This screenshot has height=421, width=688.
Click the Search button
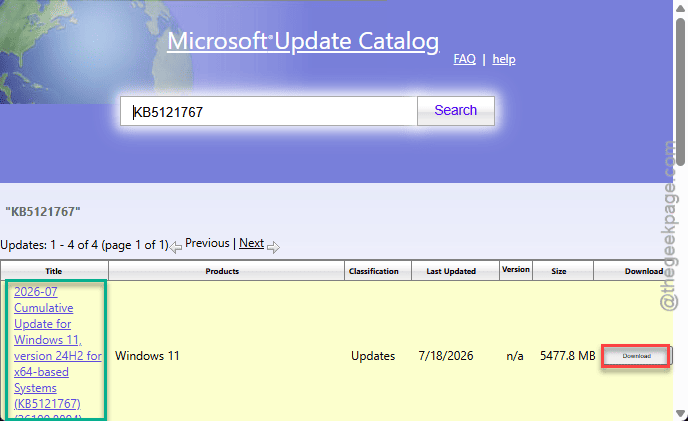455,111
